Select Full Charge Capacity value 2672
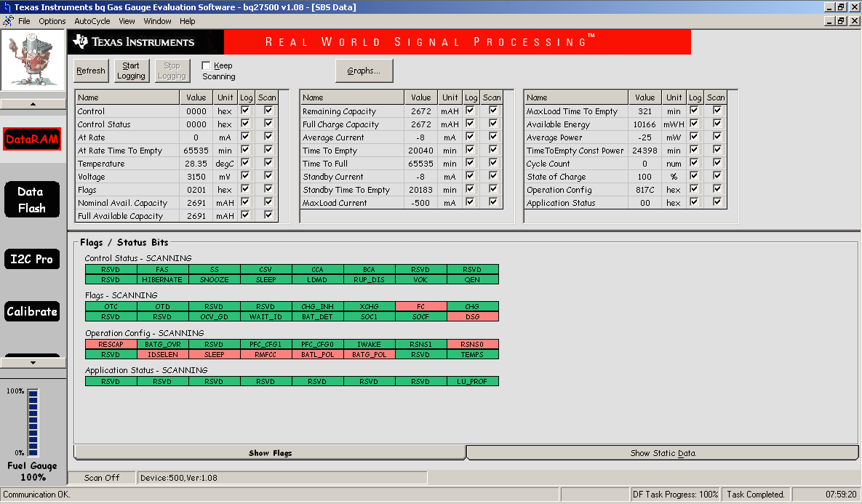862x504 pixels. (421, 125)
